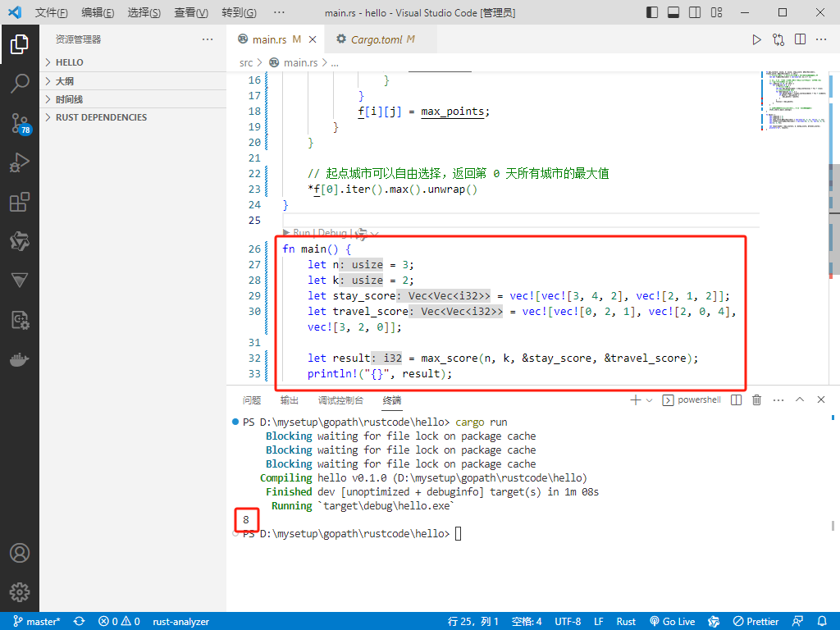Viewport: 840px width, 630px height.
Task: Start Go Live server
Action: point(673,622)
